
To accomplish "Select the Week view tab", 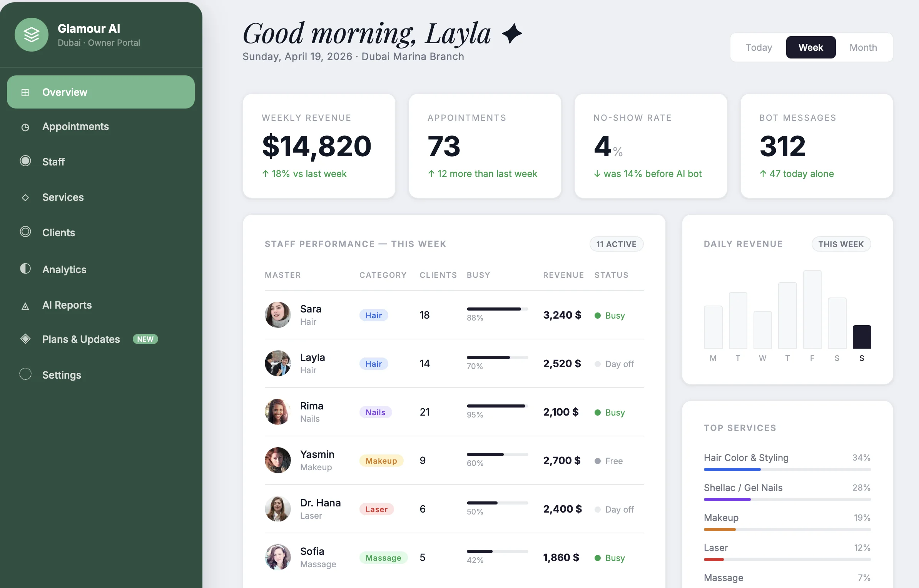I will click(810, 47).
